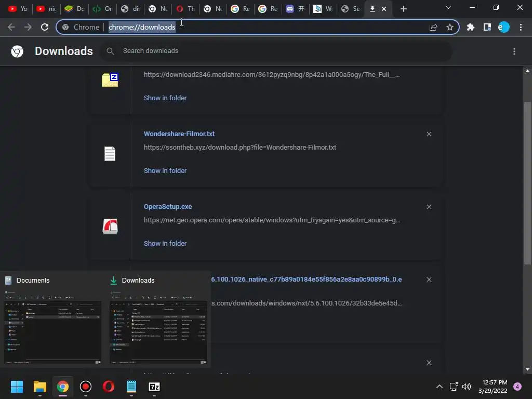Screen dimensions: 532x399
Task: Share this page via address bar icon
Action: (433, 27)
